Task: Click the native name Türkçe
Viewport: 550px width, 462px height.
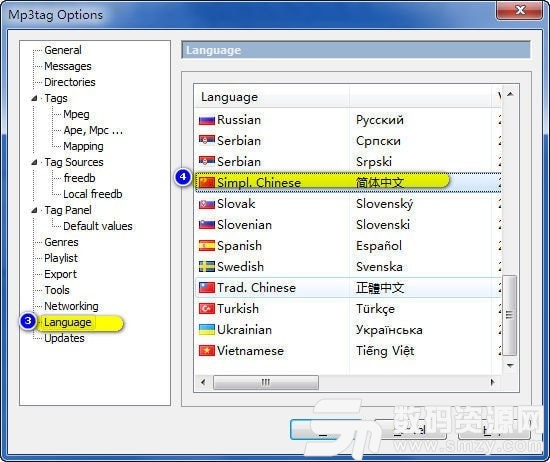Action: [375, 309]
